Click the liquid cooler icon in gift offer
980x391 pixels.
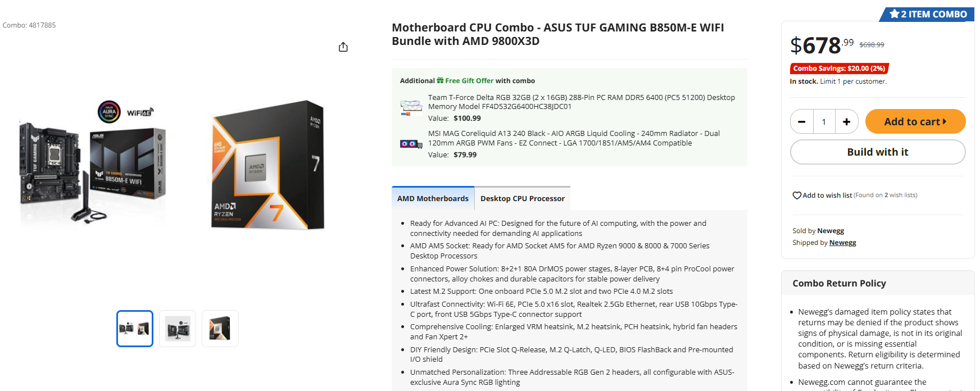coord(411,143)
